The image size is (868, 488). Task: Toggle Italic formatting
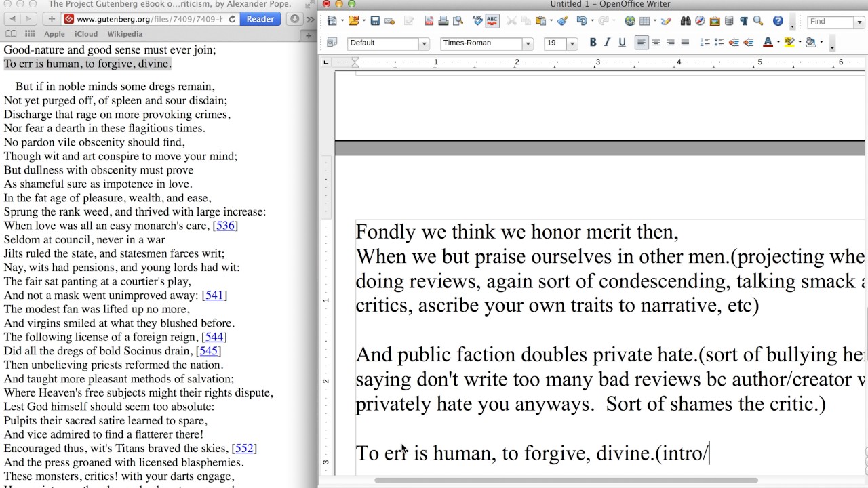(x=607, y=43)
